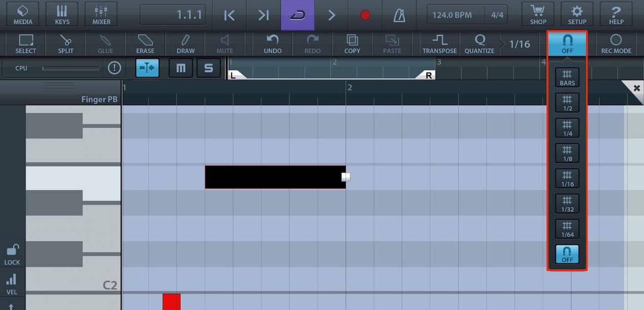Undo the last action
The image size is (644, 310).
pyautogui.click(x=273, y=44)
